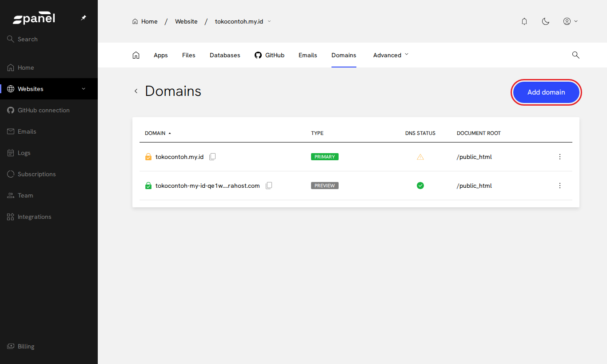Expand the Advanced dropdown tab
The width and height of the screenshot is (607, 364).
(391, 55)
